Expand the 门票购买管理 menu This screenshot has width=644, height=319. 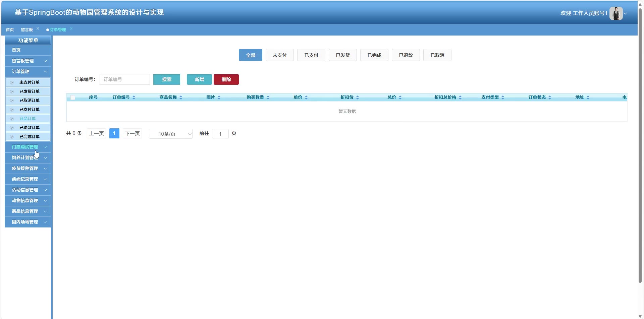[28, 147]
